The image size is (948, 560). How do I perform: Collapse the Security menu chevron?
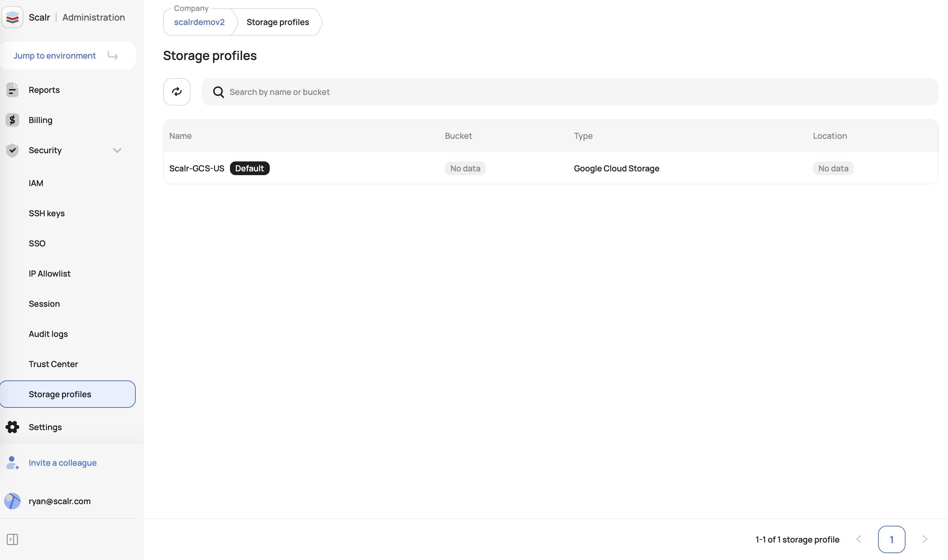click(x=117, y=150)
